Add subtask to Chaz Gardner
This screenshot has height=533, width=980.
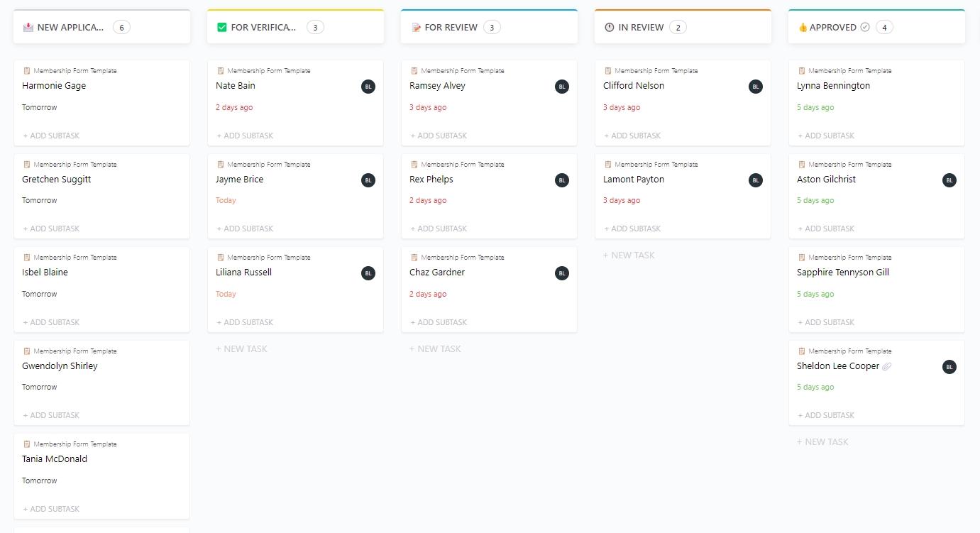439,322
